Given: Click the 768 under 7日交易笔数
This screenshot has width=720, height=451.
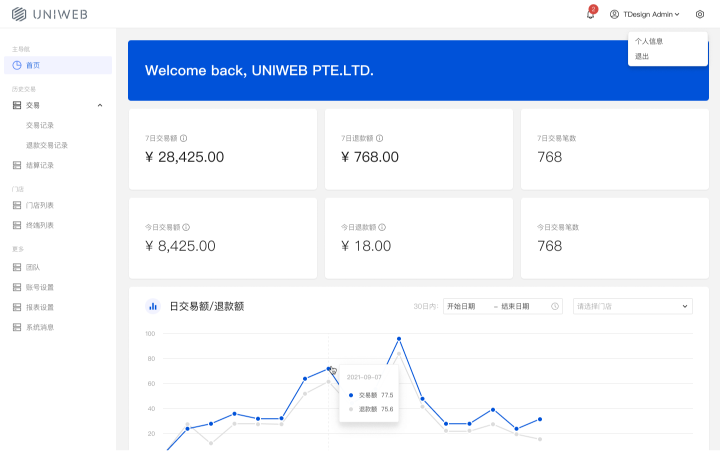Looking at the screenshot, I should (550, 157).
